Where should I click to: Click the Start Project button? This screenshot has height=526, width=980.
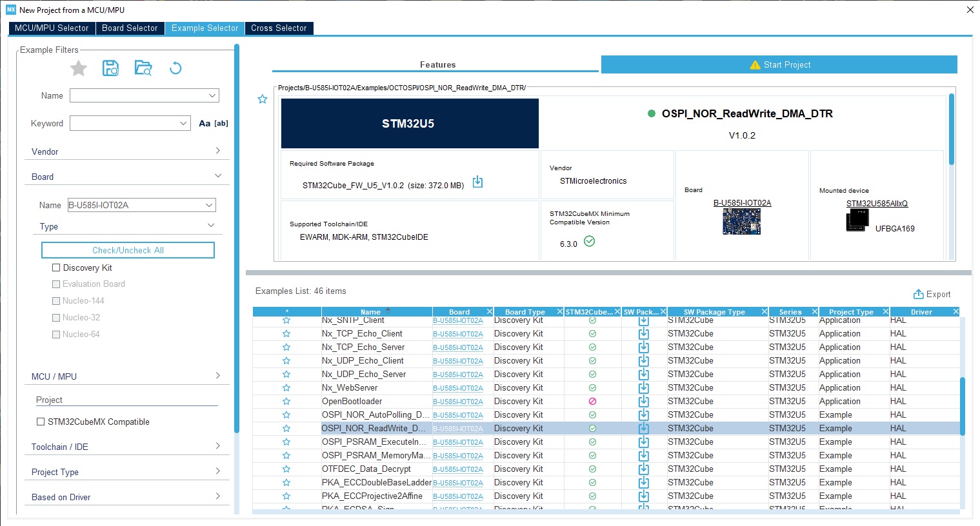pos(779,65)
